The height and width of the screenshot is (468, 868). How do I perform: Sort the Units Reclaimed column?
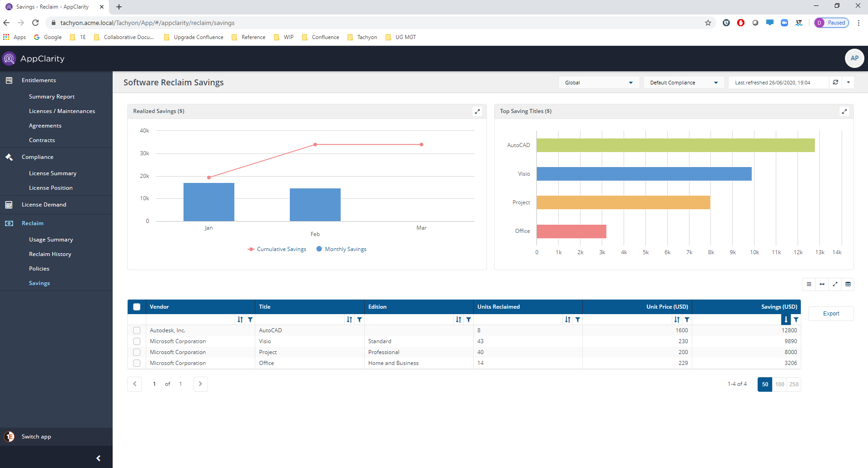pos(567,320)
